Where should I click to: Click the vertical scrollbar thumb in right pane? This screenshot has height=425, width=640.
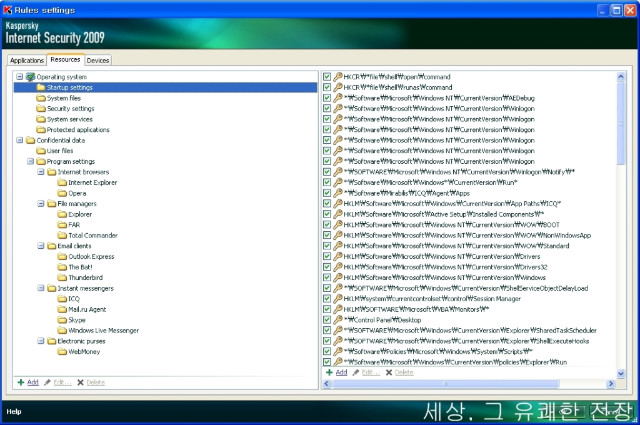621,123
